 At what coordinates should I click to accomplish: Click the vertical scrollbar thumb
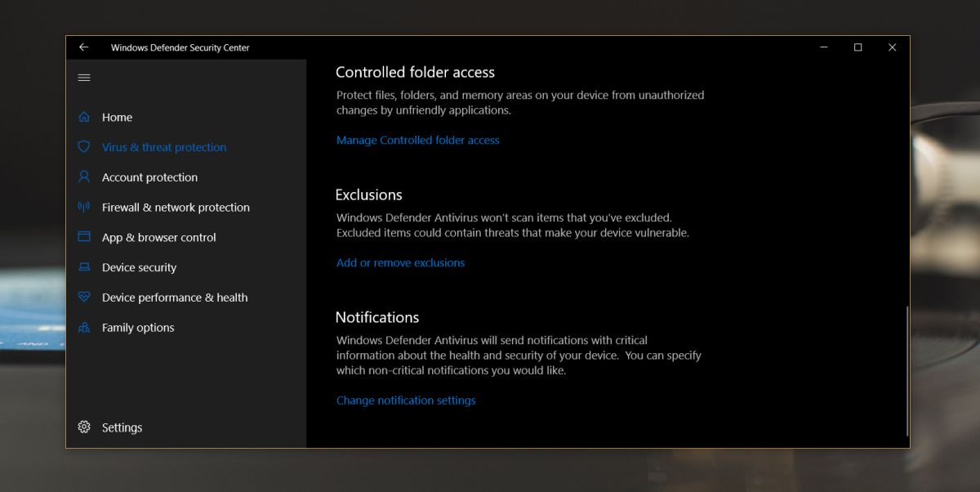click(906, 372)
